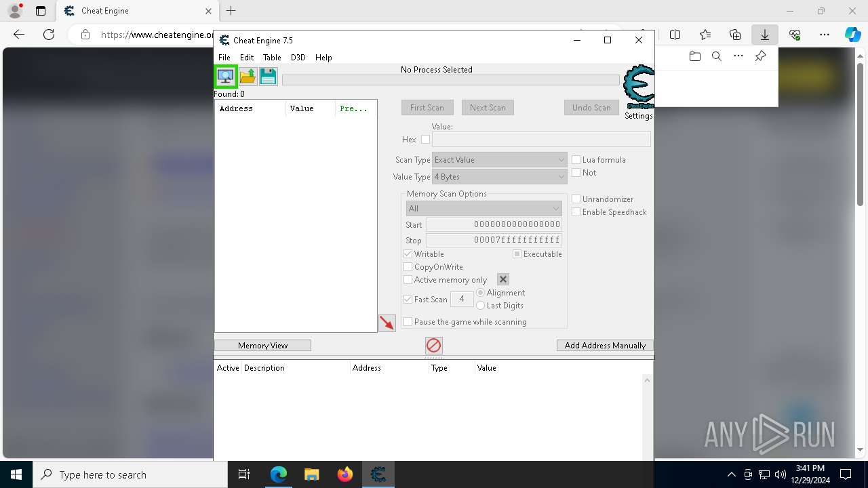This screenshot has width=868, height=488.
Task: Open the Help menu
Action: [323, 58]
